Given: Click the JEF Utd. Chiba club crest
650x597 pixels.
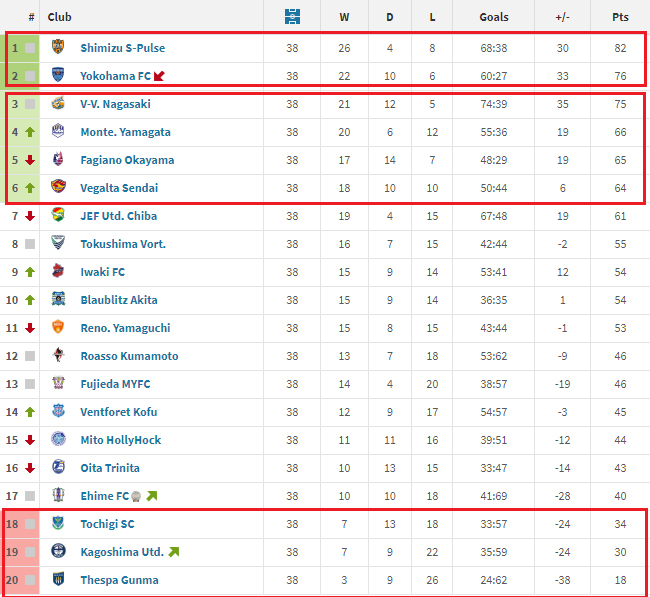Looking at the screenshot, I should point(59,215).
